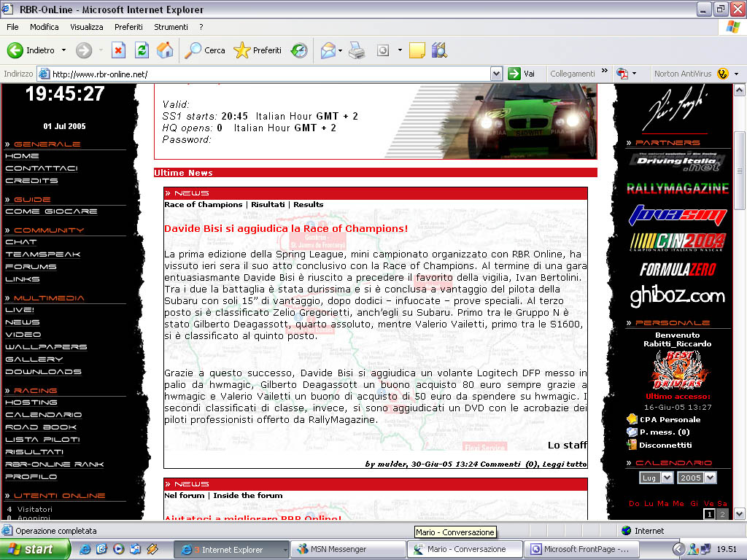747x560 pixels.
Task: Open the Preferiti menu
Action: pyautogui.click(x=128, y=27)
